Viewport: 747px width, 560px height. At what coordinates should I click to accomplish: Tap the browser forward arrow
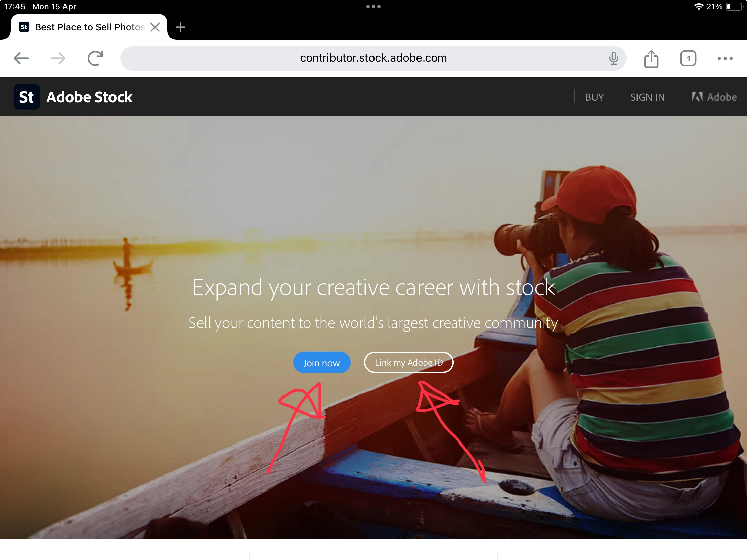(58, 58)
